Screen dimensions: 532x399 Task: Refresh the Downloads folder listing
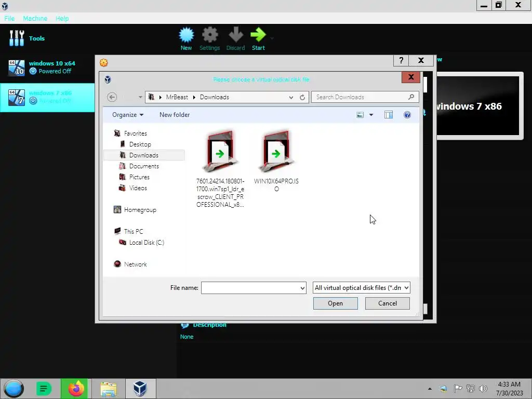(x=302, y=97)
